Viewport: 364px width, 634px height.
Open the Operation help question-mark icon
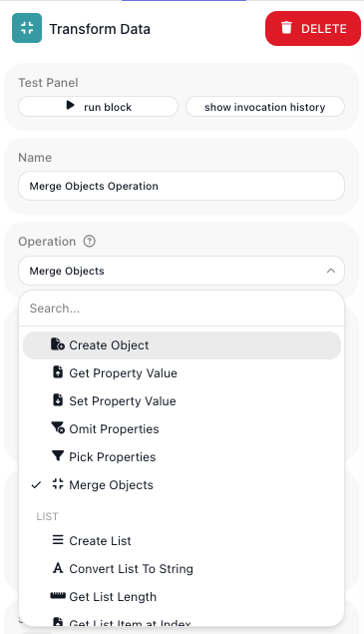point(90,242)
